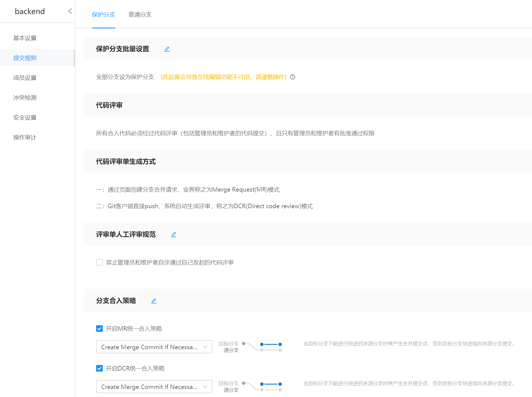Click the 所有合入代码必须经过代码评审 description
The image size is (532, 397).
[235, 133]
